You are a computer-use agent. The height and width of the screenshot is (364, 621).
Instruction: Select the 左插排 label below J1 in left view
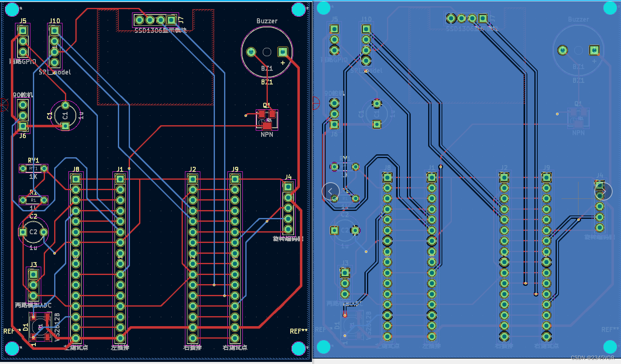tap(120, 347)
